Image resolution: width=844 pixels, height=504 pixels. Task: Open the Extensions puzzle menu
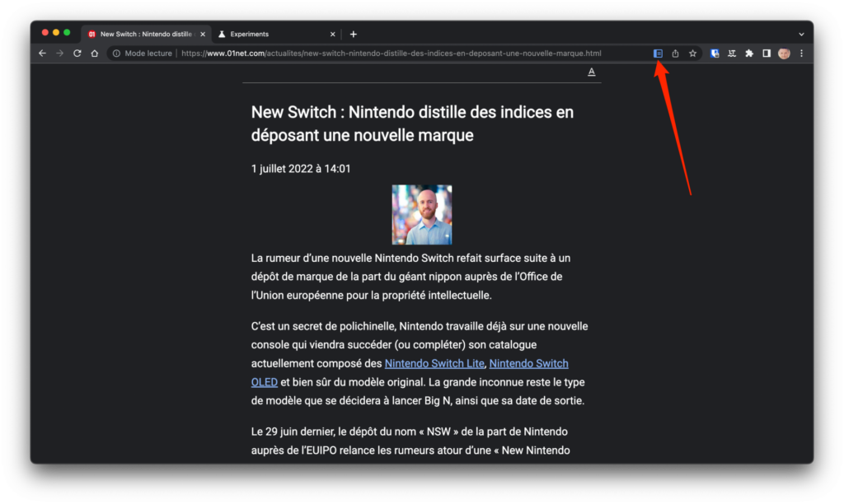pos(748,54)
